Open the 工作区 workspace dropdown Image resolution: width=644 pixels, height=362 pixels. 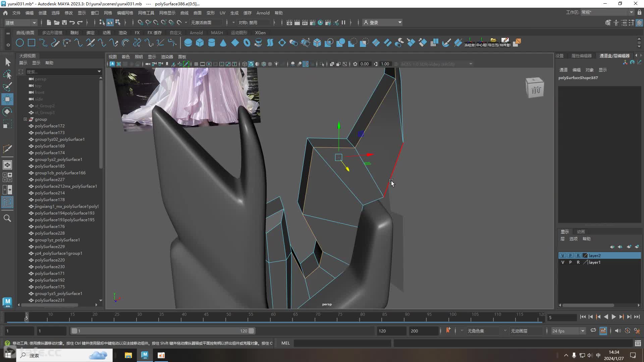(607, 12)
